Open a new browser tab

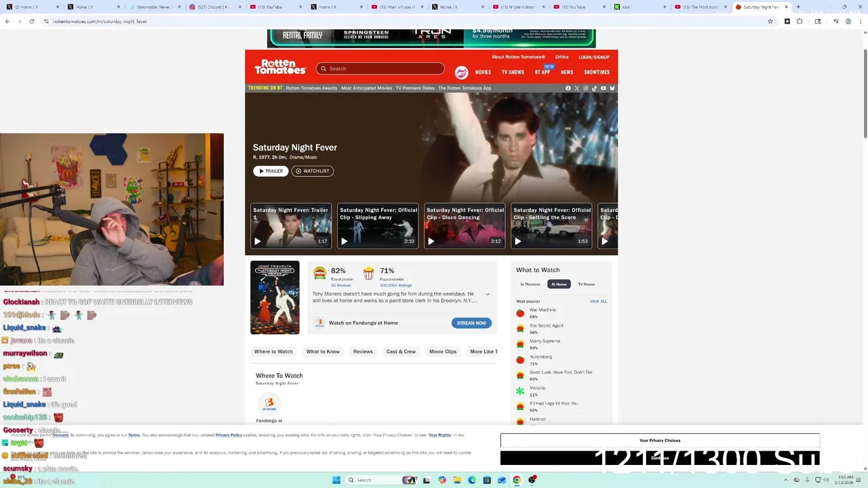click(798, 7)
